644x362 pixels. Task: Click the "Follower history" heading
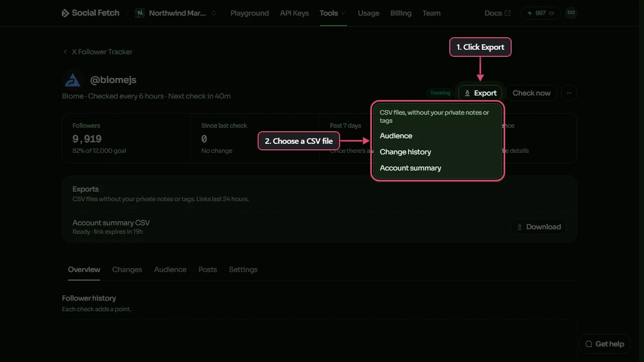(x=89, y=298)
